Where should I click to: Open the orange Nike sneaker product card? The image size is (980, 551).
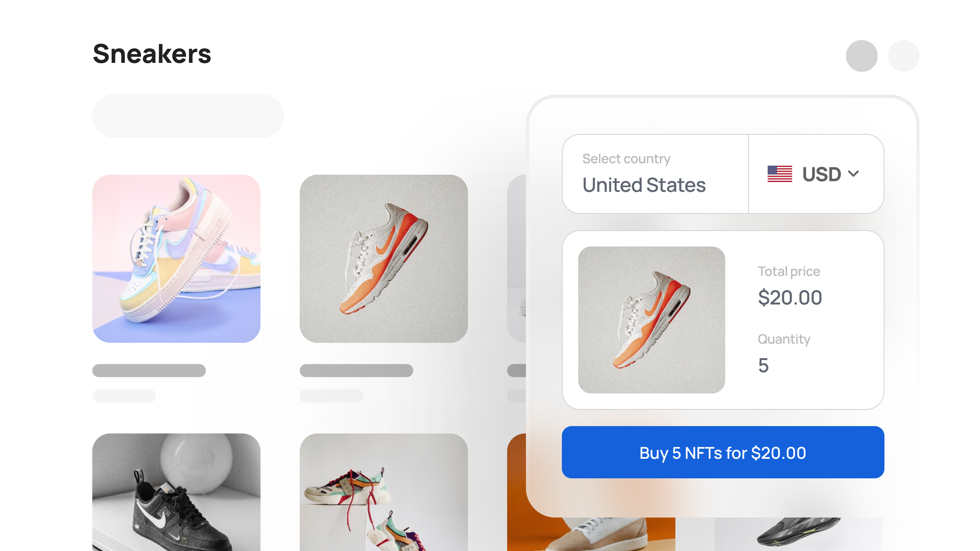pyautogui.click(x=384, y=259)
